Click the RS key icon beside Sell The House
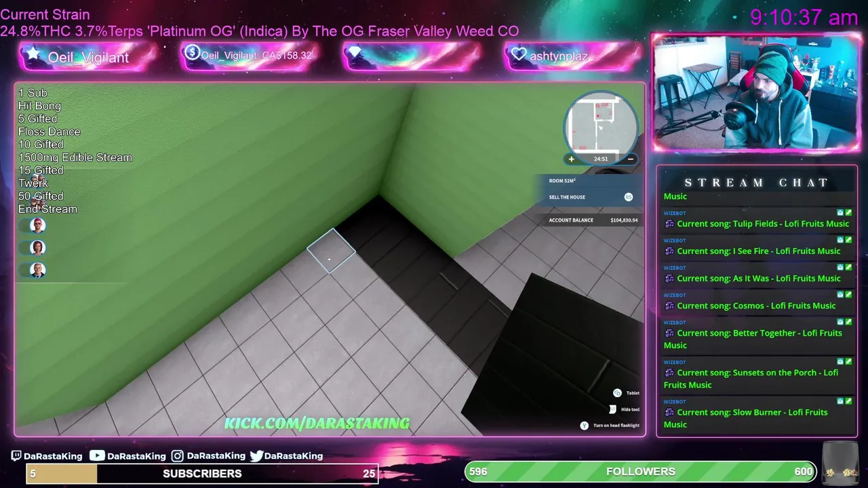Screen dimensions: 868x488 tap(629, 197)
